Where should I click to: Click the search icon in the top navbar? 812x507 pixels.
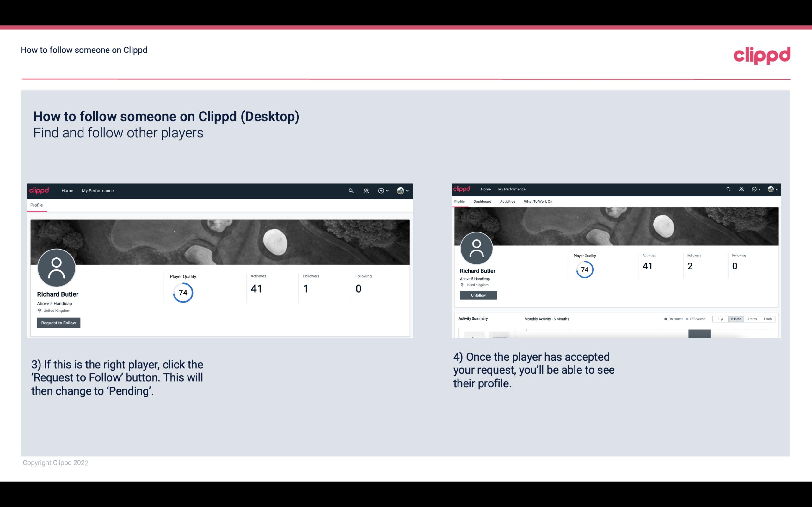click(x=351, y=190)
